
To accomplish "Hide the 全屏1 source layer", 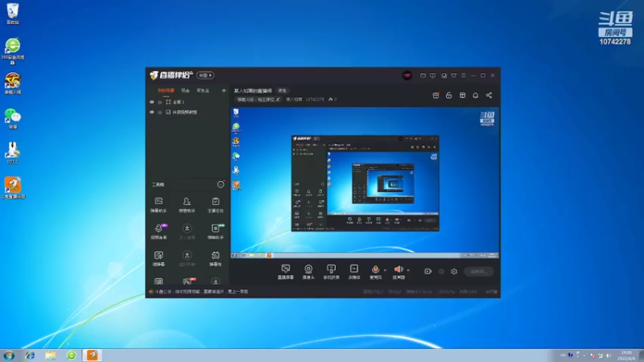I will pyautogui.click(x=152, y=102).
